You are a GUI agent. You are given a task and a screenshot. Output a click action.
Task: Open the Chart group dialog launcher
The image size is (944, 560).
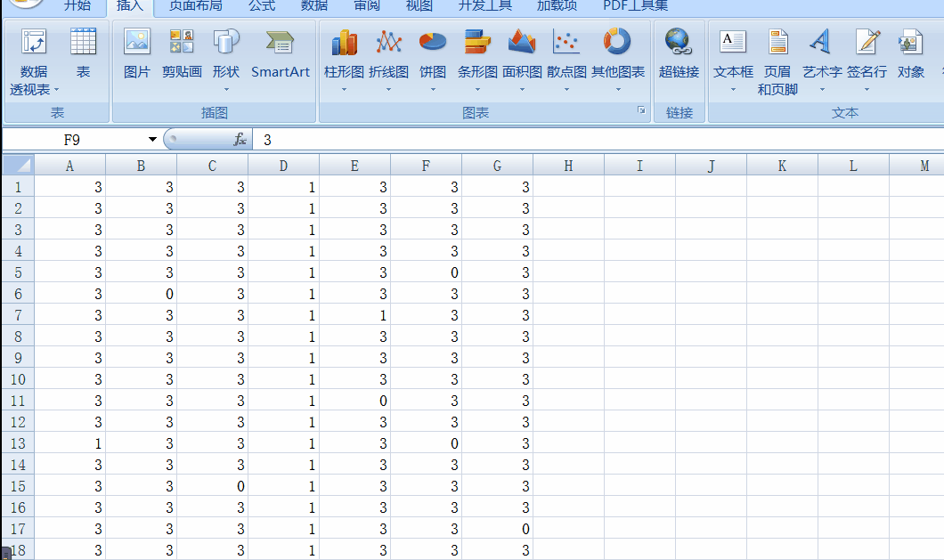point(641,110)
